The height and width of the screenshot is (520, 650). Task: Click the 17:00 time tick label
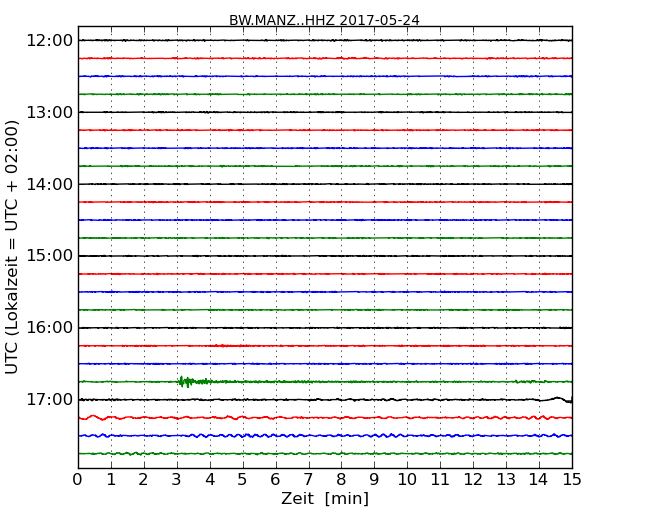point(49,399)
